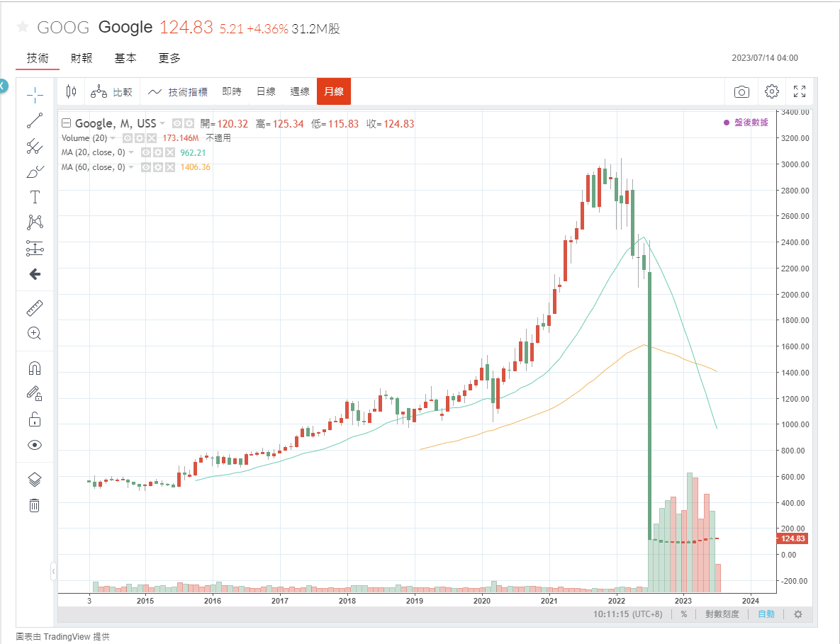Viewport: 840px width, 644px height.
Task: Collapse the chart legend panel
Action: (x=65, y=123)
